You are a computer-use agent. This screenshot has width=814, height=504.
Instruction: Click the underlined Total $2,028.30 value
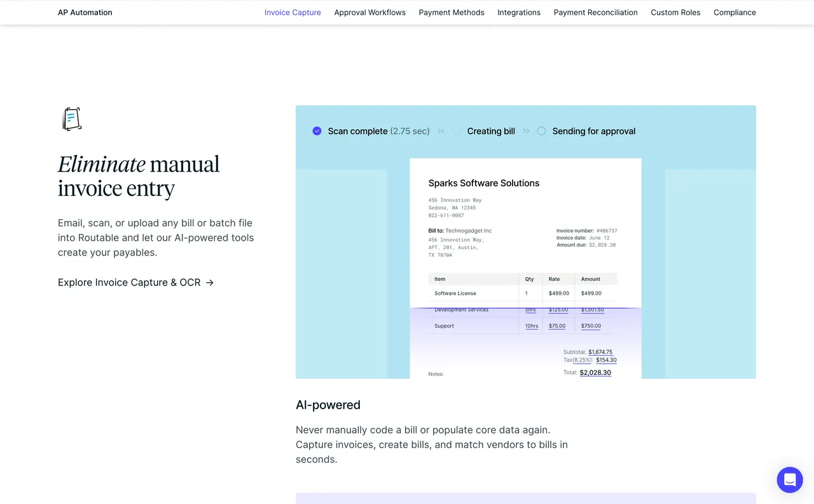pos(595,372)
